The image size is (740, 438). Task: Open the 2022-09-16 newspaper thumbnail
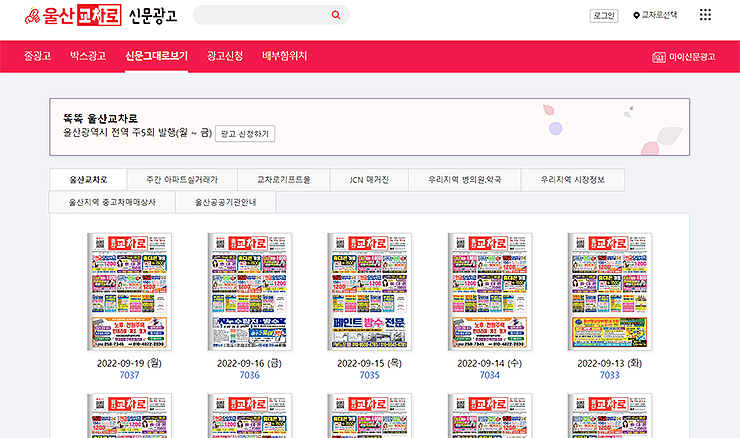250,292
